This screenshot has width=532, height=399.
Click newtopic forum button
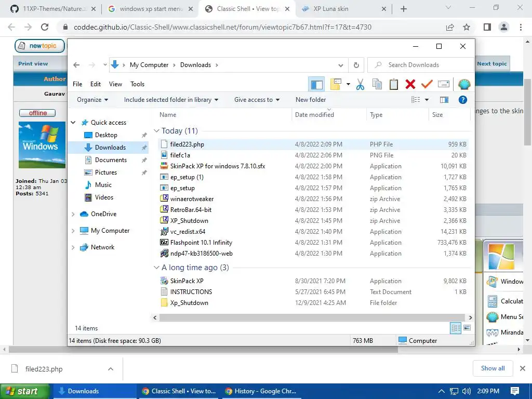coord(39,46)
